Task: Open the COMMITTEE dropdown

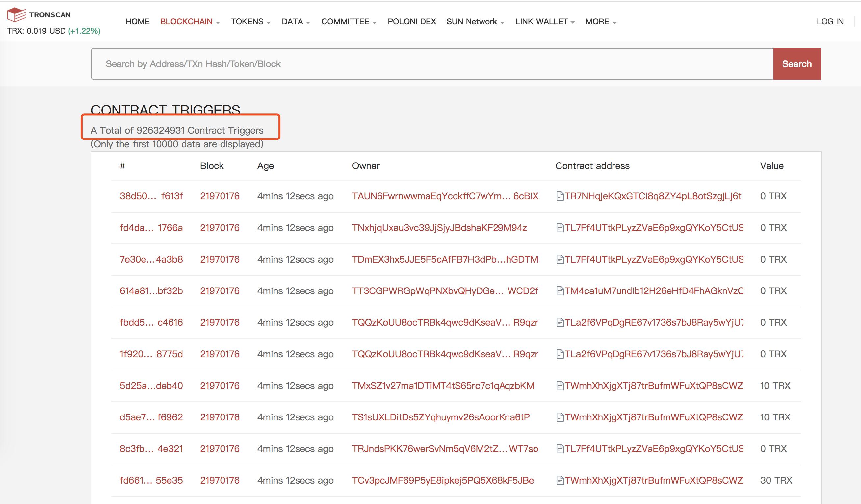Action: (x=349, y=22)
